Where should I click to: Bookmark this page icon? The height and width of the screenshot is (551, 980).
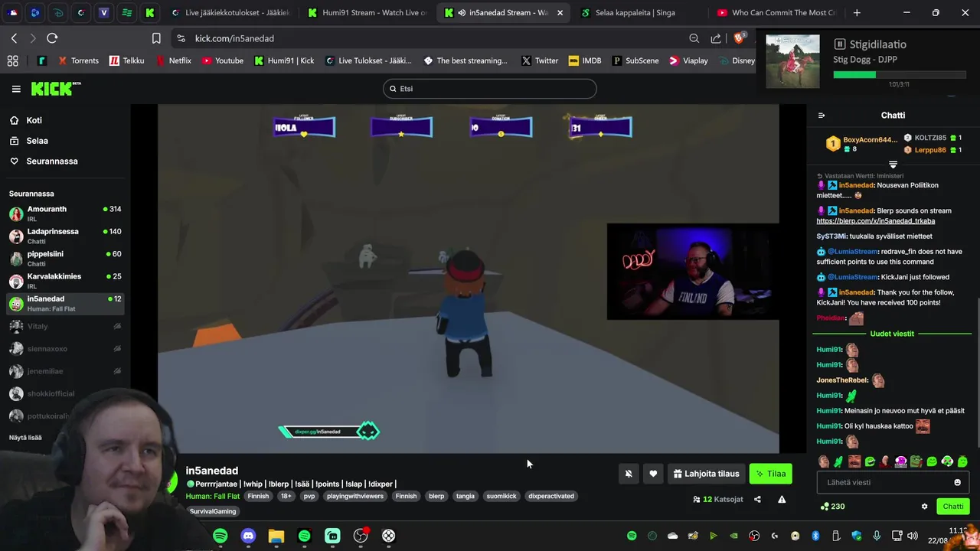[x=156, y=38]
